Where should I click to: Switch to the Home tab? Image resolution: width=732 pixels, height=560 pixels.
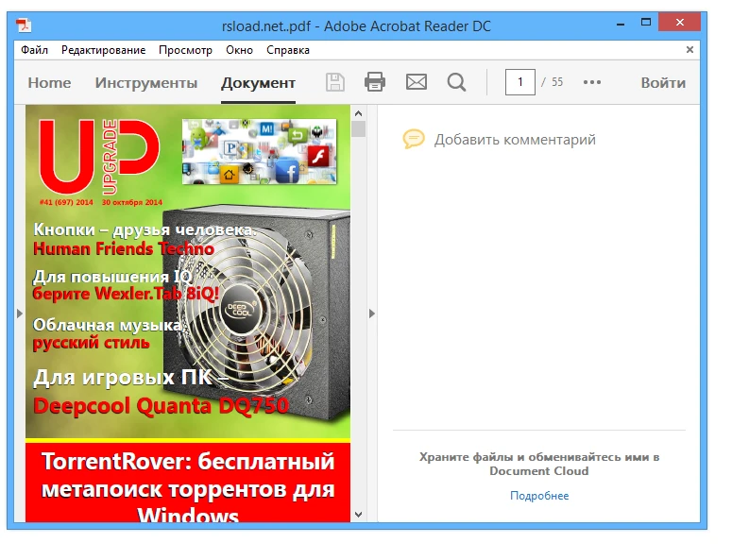tap(49, 82)
